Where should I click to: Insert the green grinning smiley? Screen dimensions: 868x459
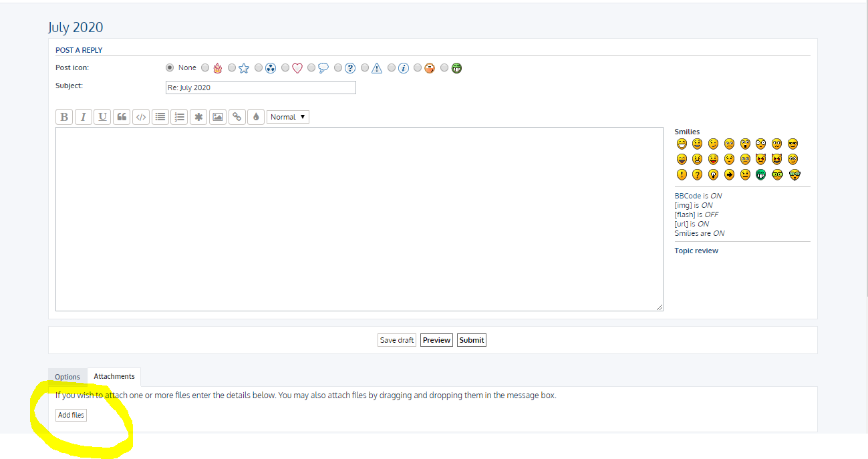pyautogui.click(x=761, y=174)
